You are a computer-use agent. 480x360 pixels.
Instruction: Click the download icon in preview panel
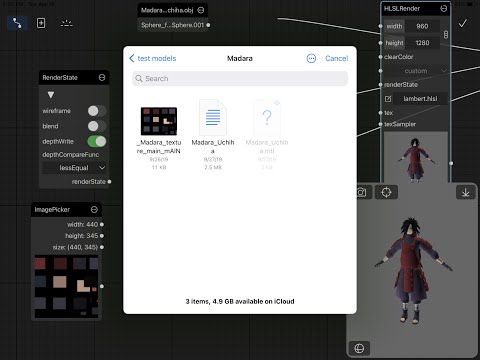(x=466, y=192)
